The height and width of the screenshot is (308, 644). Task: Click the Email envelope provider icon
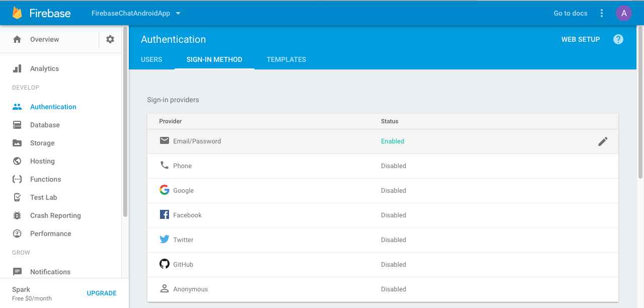click(x=165, y=140)
